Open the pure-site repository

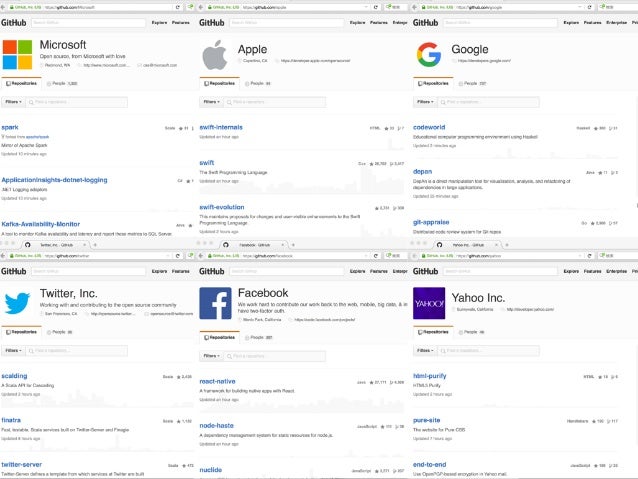coord(426,420)
